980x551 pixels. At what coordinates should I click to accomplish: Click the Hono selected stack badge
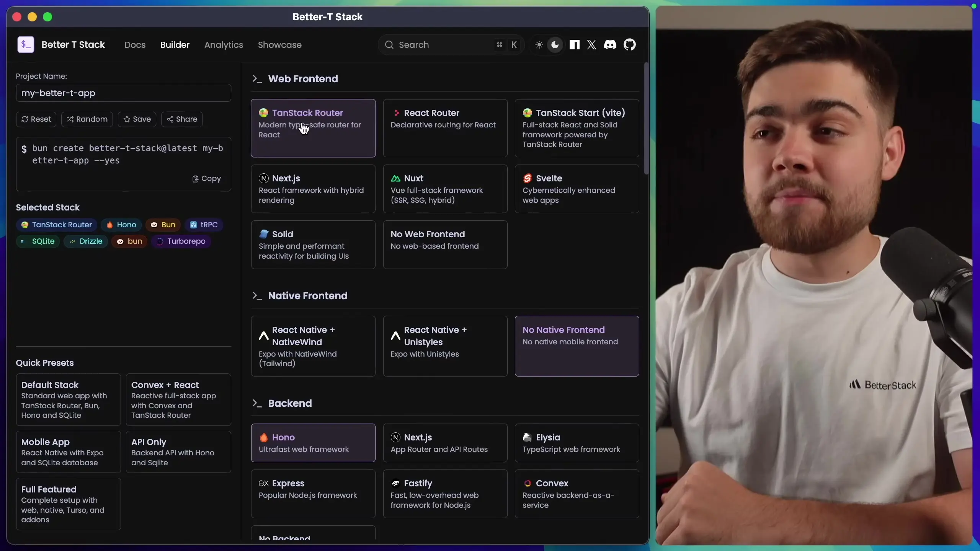(x=121, y=225)
